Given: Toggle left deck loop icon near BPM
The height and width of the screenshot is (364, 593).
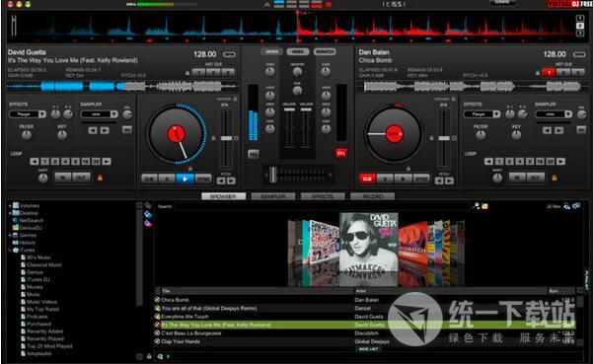Looking at the screenshot, I should click(x=229, y=54).
